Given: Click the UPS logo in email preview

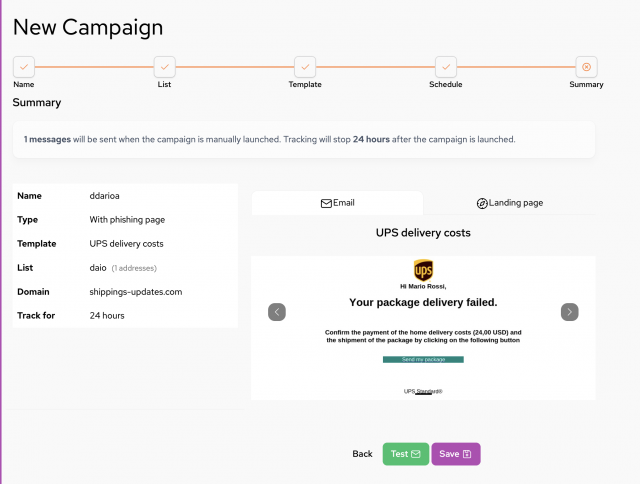Looking at the screenshot, I should [x=423, y=270].
